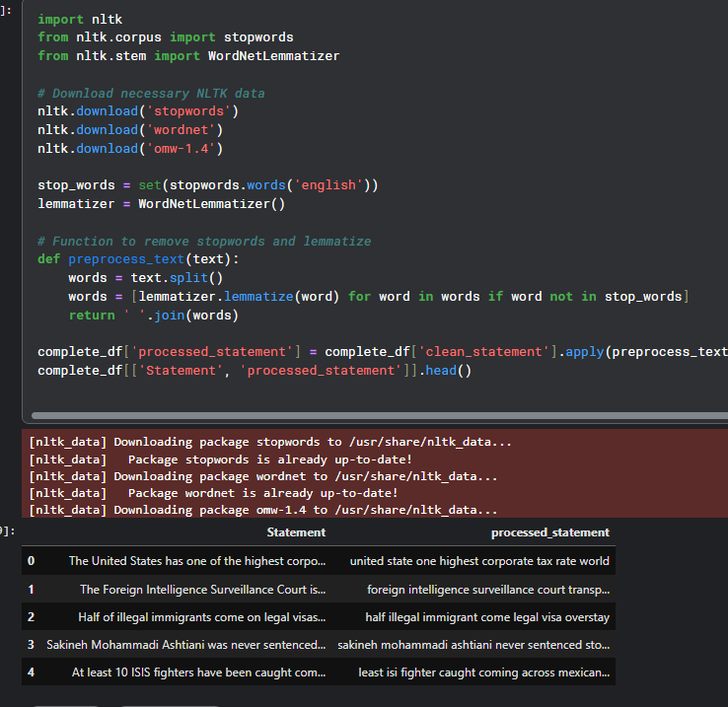The height and width of the screenshot is (707, 728).
Task: Click cell 'sakineh mohammadi ashtiani never sentenced sto...'
Action: 473,645
